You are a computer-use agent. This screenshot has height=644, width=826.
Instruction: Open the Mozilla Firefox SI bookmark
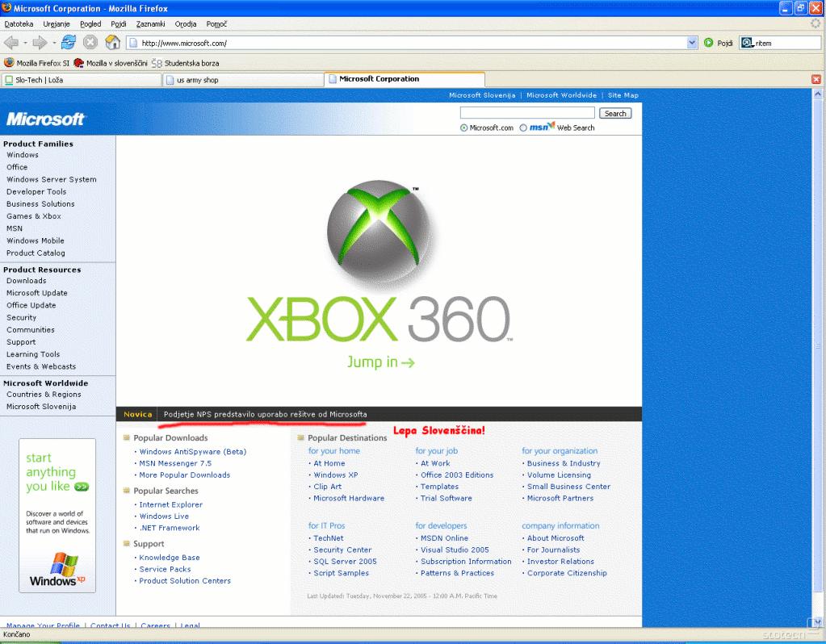[36, 63]
